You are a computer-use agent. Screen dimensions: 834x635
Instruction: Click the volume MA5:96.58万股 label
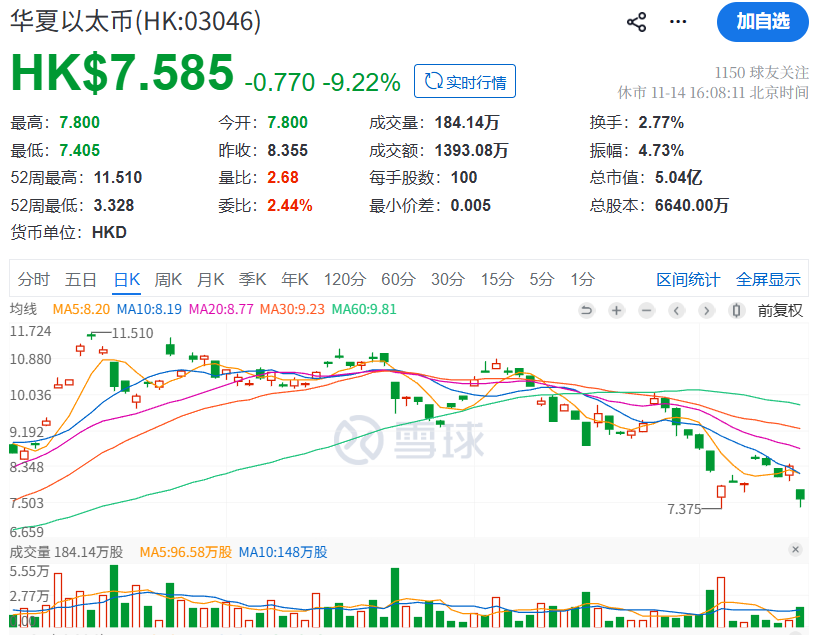tap(186, 552)
